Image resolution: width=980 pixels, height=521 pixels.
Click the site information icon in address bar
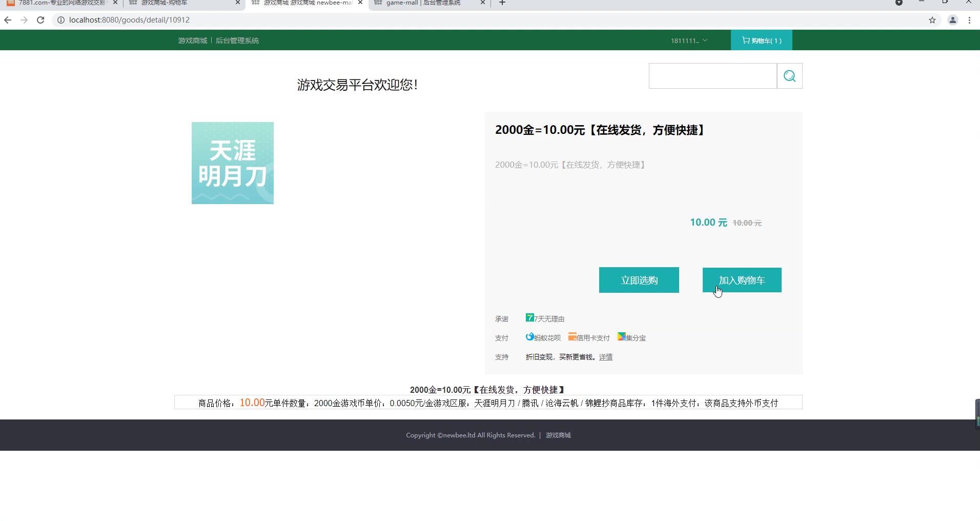click(x=60, y=20)
